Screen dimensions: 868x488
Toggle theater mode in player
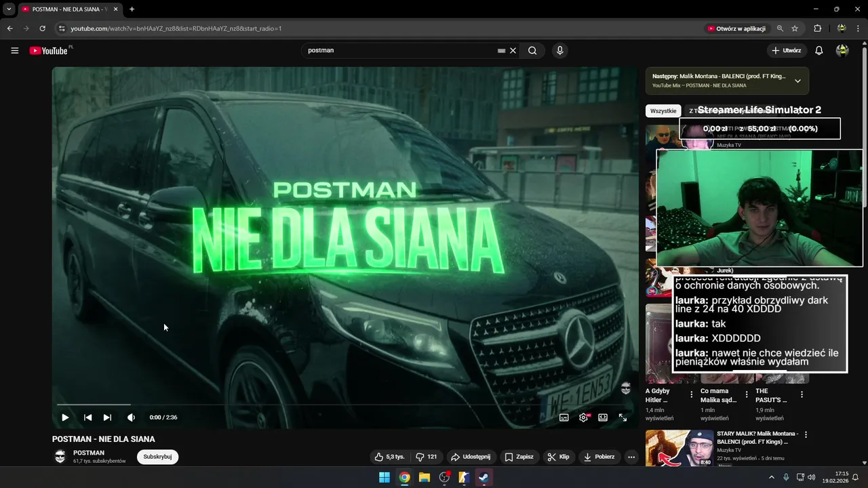(603, 418)
